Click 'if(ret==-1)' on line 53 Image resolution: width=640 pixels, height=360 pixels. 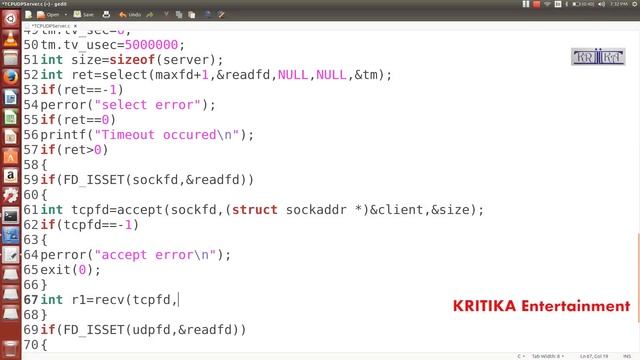coord(82,90)
